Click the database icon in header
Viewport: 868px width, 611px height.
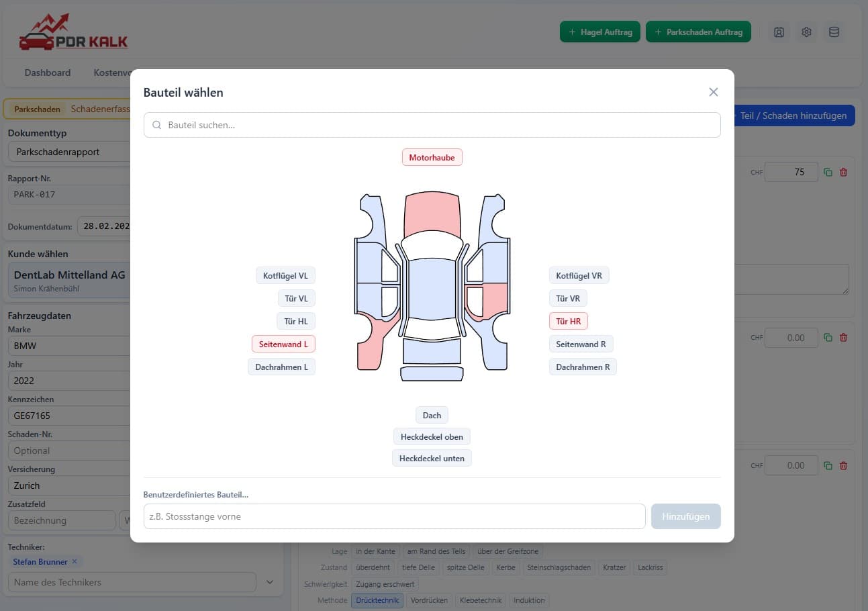coord(834,32)
